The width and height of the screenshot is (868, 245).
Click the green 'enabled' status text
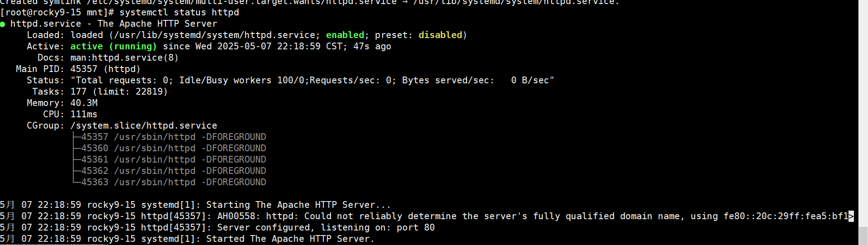click(x=345, y=35)
